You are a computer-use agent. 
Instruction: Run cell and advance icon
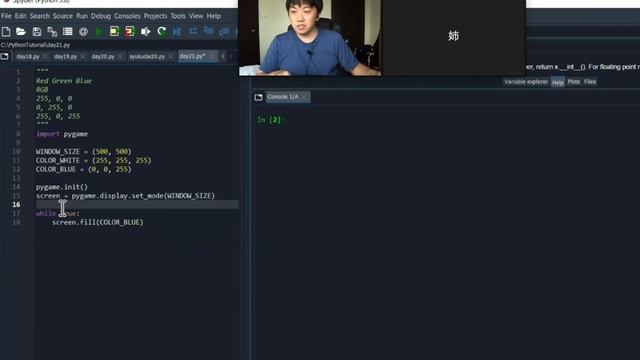pyautogui.click(x=130, y=31)
